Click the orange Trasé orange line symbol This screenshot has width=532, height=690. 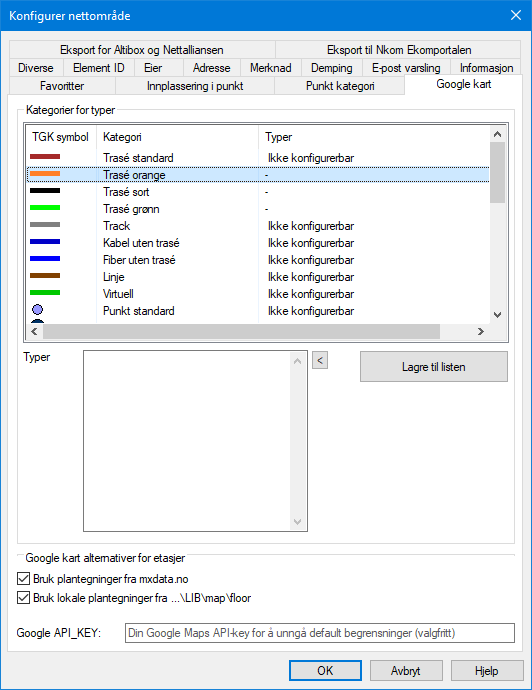[x=45, y=174]
